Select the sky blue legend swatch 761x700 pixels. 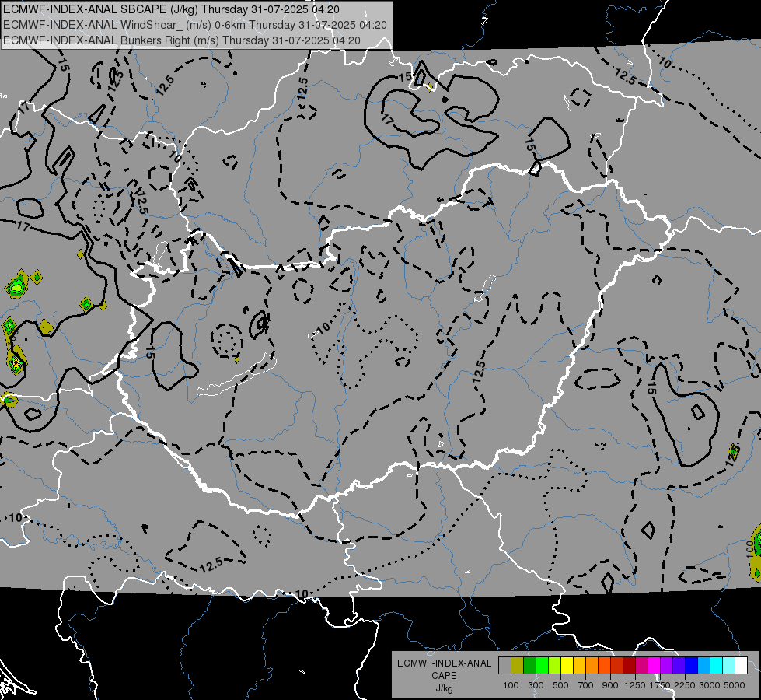coord(703,665)
